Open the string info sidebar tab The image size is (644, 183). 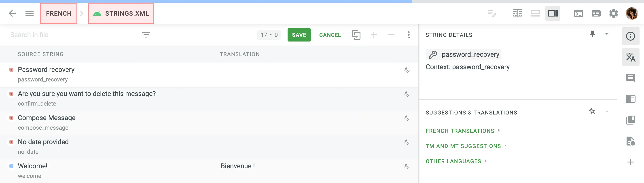[x=631, y=36]
